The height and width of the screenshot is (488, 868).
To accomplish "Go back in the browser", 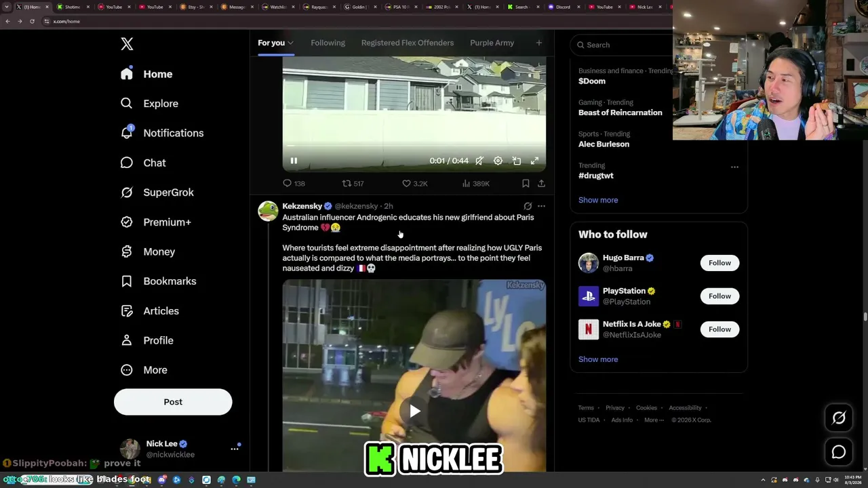I will [x=7, y=21].
